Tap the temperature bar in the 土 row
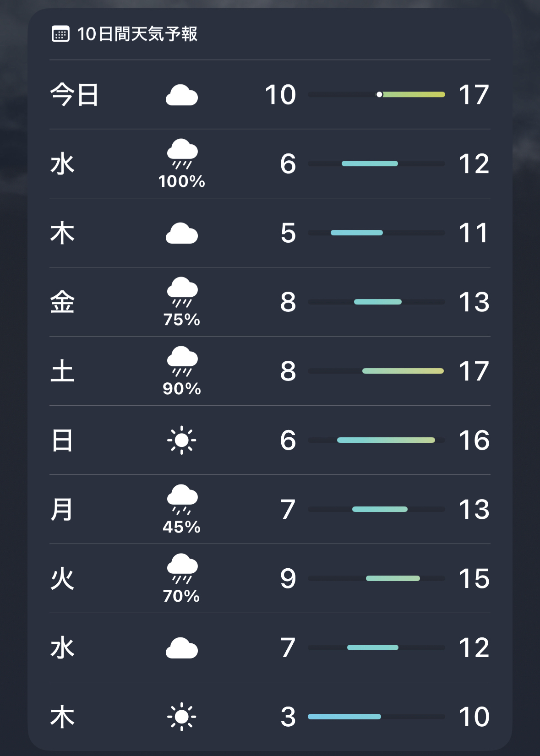Screen dimensions: 540x756 (376, 371)
